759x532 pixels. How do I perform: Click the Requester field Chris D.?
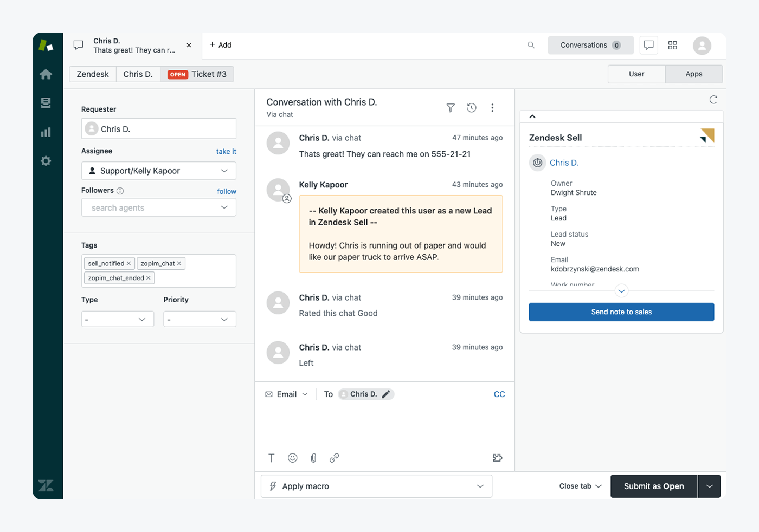[159, 129]
